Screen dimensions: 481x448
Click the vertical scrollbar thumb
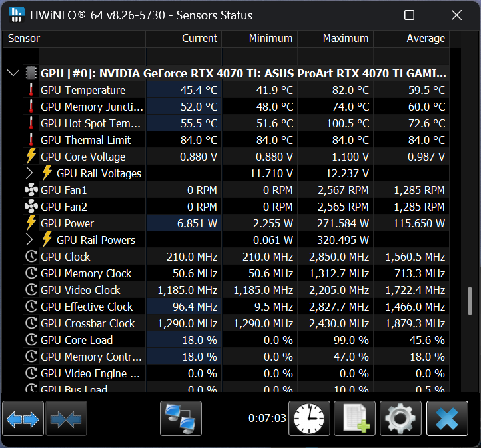pos(470,301)
